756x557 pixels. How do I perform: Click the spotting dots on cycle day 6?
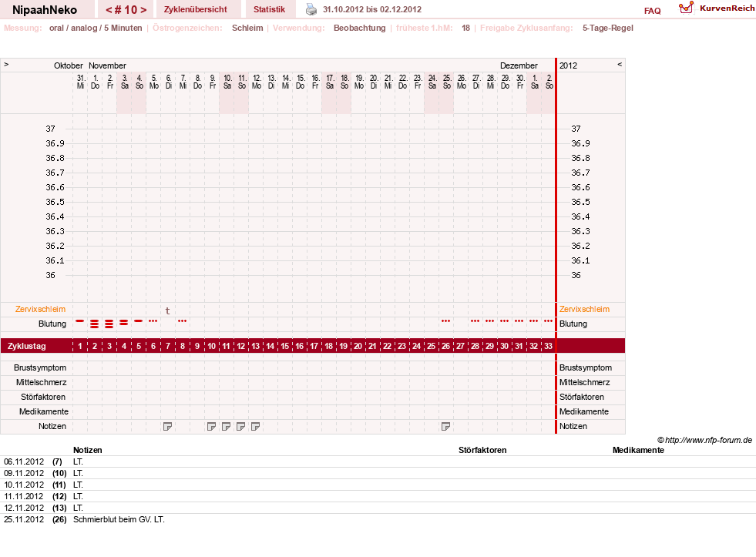(153, 321)
